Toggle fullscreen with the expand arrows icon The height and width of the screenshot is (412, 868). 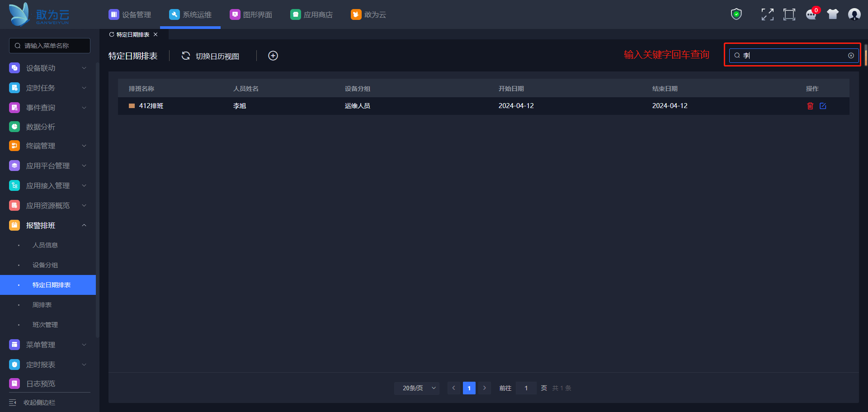pos(767,14)
